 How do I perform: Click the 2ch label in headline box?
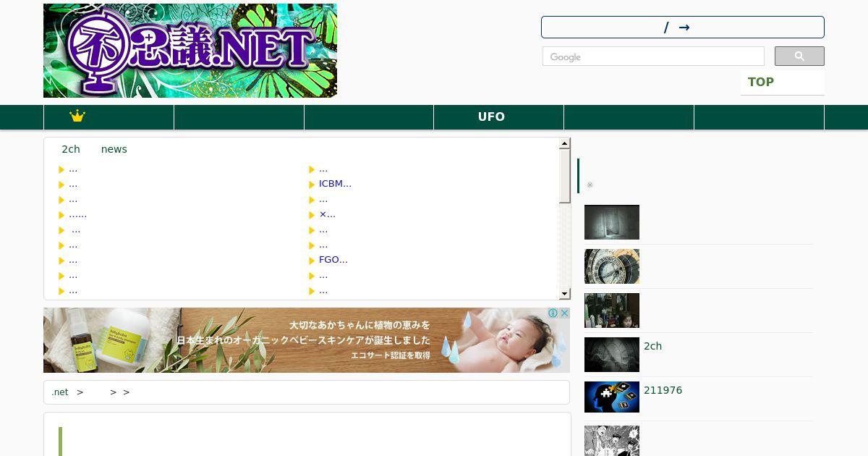click(71, 149)
